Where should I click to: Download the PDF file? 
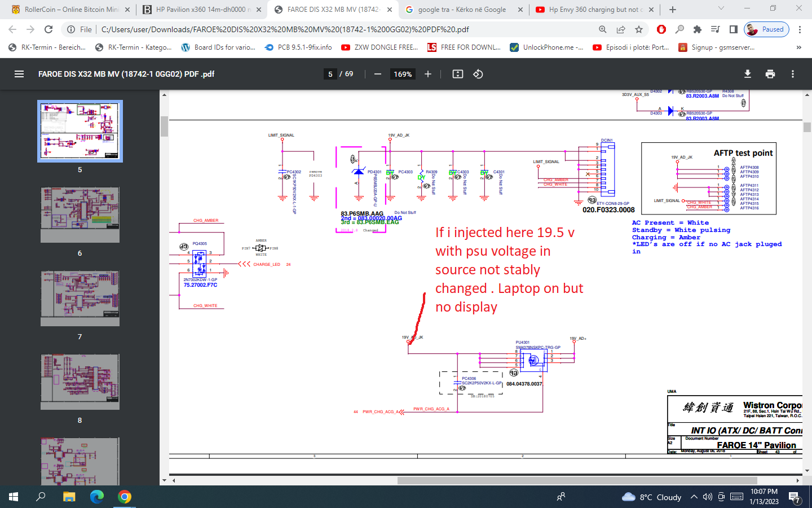(x=748, y=74)
